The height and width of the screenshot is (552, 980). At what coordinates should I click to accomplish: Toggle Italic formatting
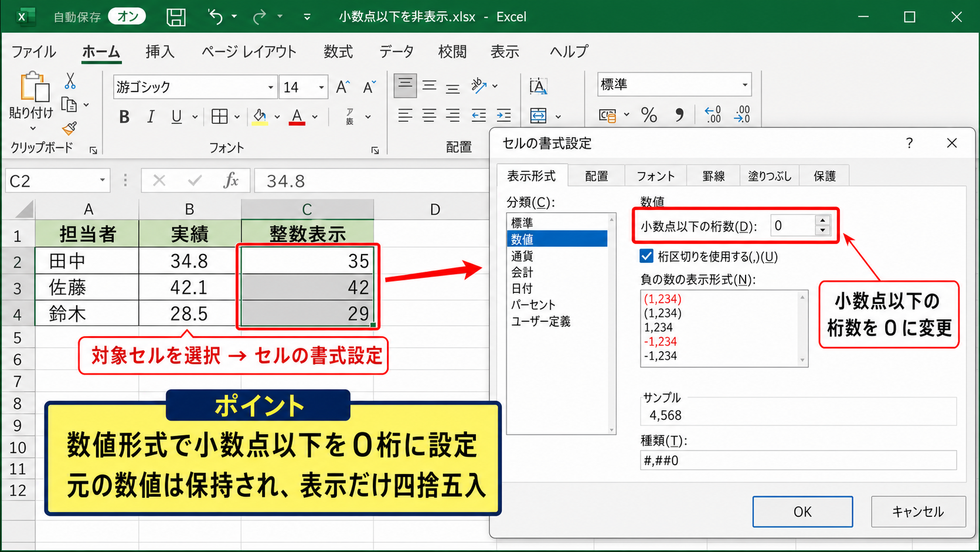[x=151, y=117]
